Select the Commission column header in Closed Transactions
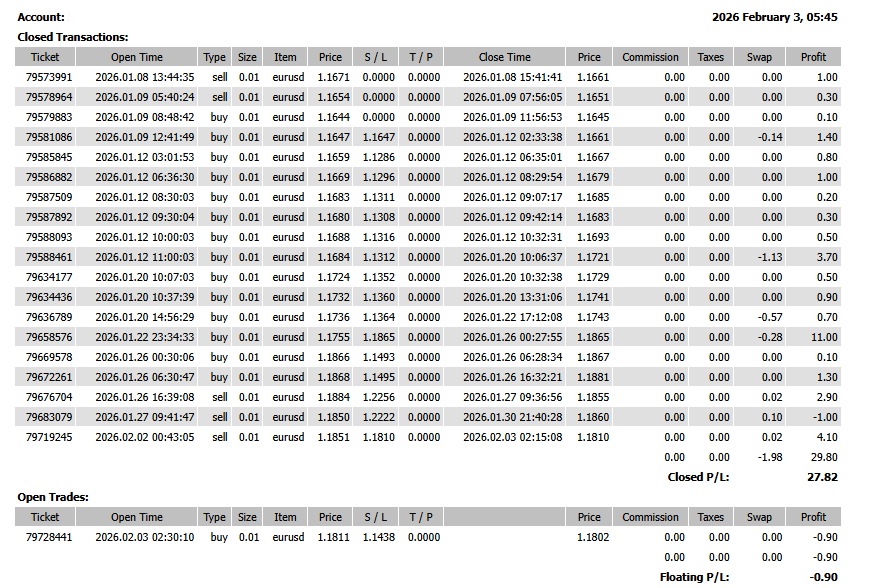This screenshot has width=871, height=588. click(650, 57)
